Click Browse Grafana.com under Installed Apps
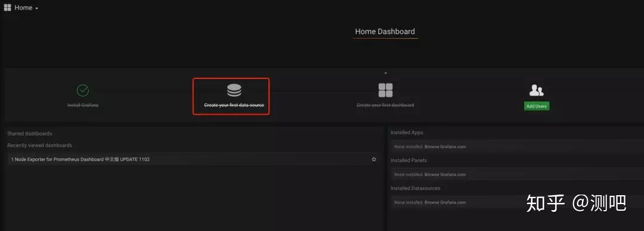644x231 pixels. 445,146
